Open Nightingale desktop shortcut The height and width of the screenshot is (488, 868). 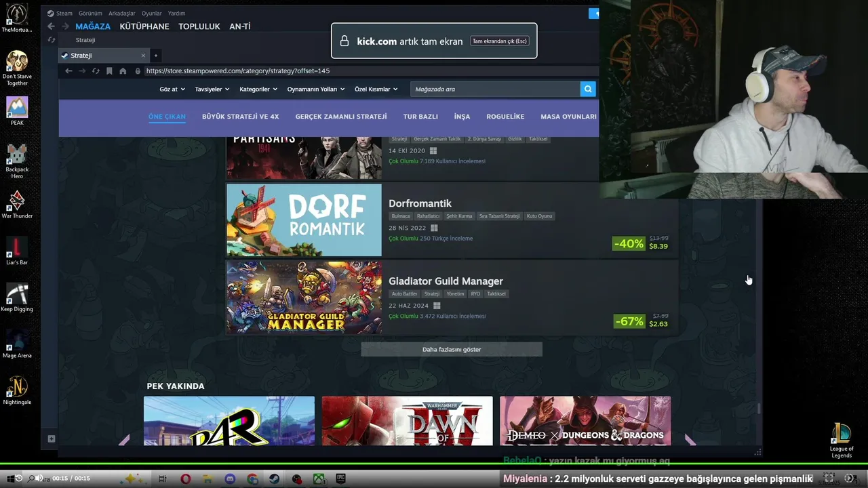click(x=17, y=390)
